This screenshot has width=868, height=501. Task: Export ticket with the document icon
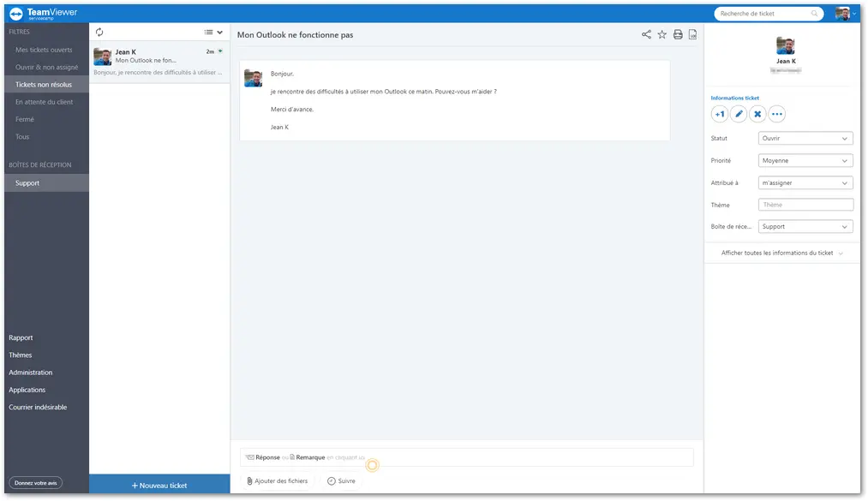(692, 35)
